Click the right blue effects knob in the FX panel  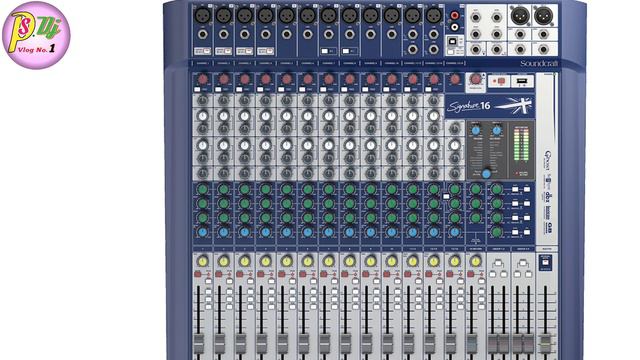(x=497, y=131)
